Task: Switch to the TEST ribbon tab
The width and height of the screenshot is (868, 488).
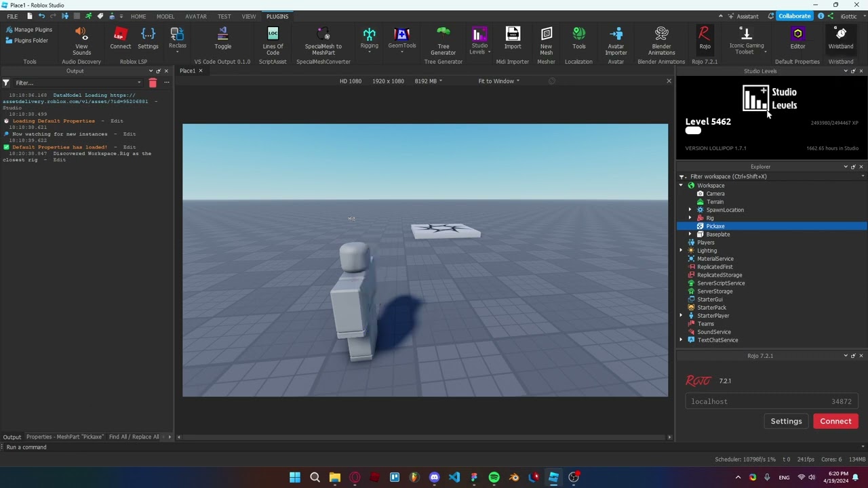Action: (x=224, y=16)
